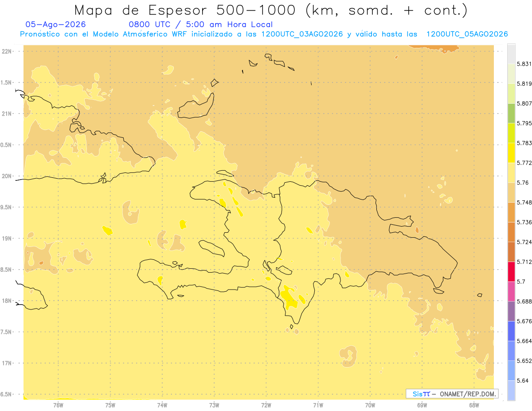Image resolution: width=532 pixels, height=411 pixels.
Task: Click the '18N' latitude label
Action: click(7, 301)
